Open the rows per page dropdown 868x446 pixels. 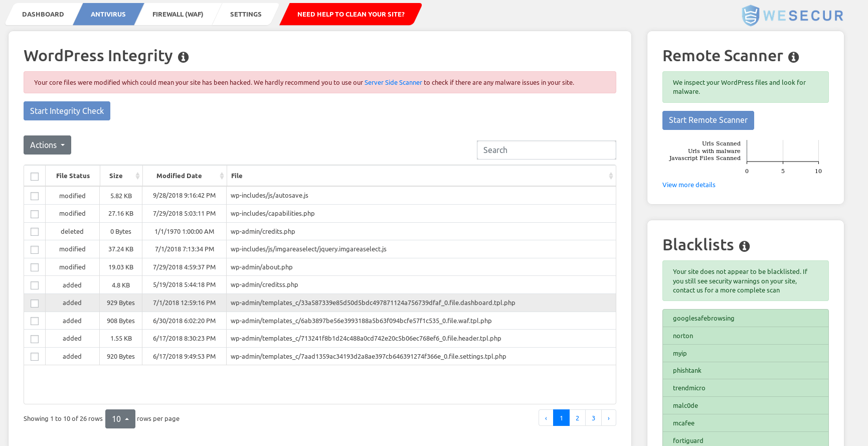120,419
